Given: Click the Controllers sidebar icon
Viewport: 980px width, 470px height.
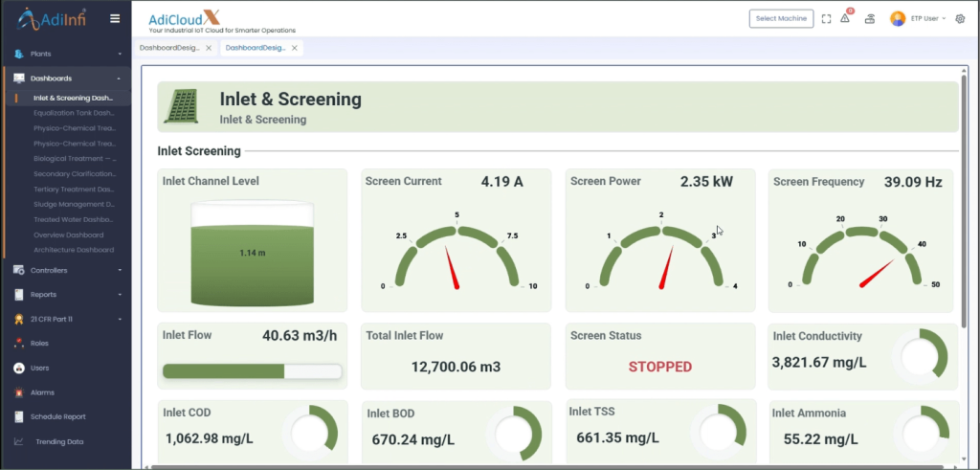Looking at the screenshot, I should coord(19,270).
